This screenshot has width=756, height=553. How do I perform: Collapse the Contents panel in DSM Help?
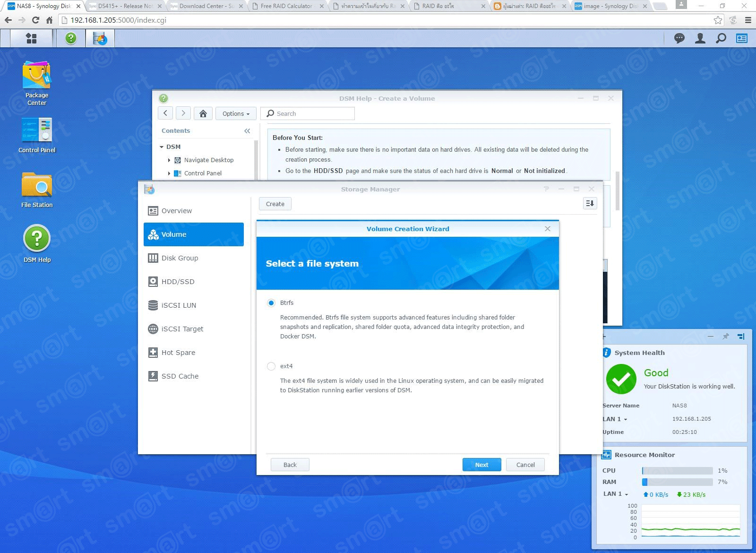[247, 131]
